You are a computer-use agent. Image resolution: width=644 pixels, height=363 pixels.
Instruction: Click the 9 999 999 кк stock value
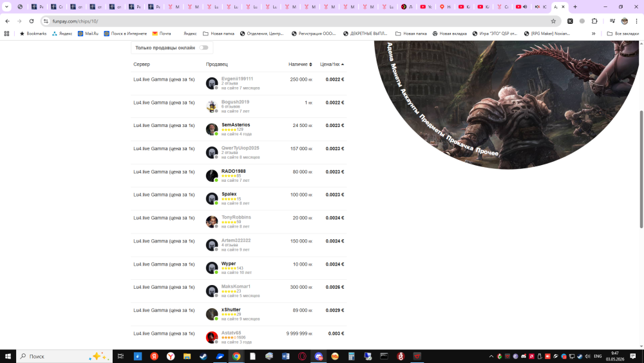299,333
